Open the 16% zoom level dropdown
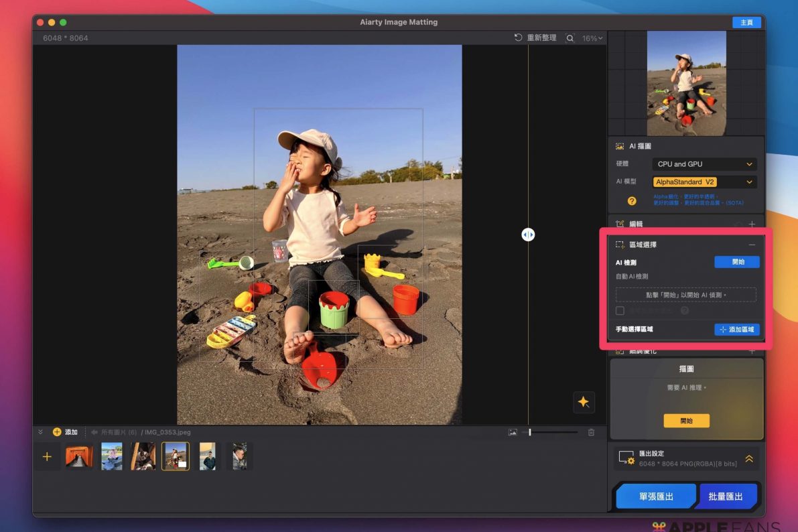 592,38
